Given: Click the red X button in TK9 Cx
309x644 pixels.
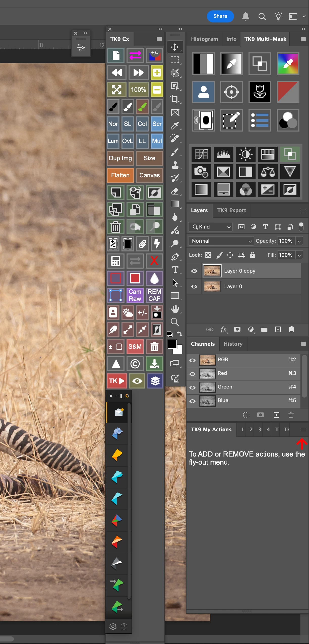Looking at the screenshot, I should click(x=154, y=261).
